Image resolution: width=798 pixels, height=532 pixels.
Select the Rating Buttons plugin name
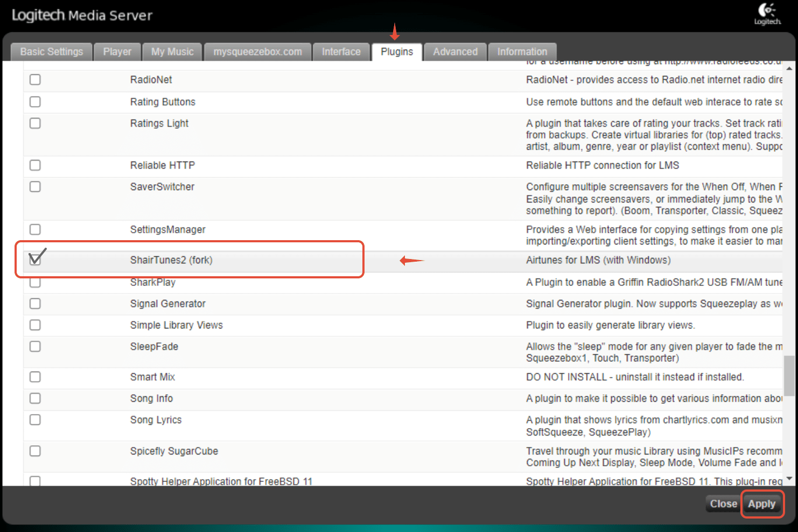pyautogui.click(x=163, y=102)
